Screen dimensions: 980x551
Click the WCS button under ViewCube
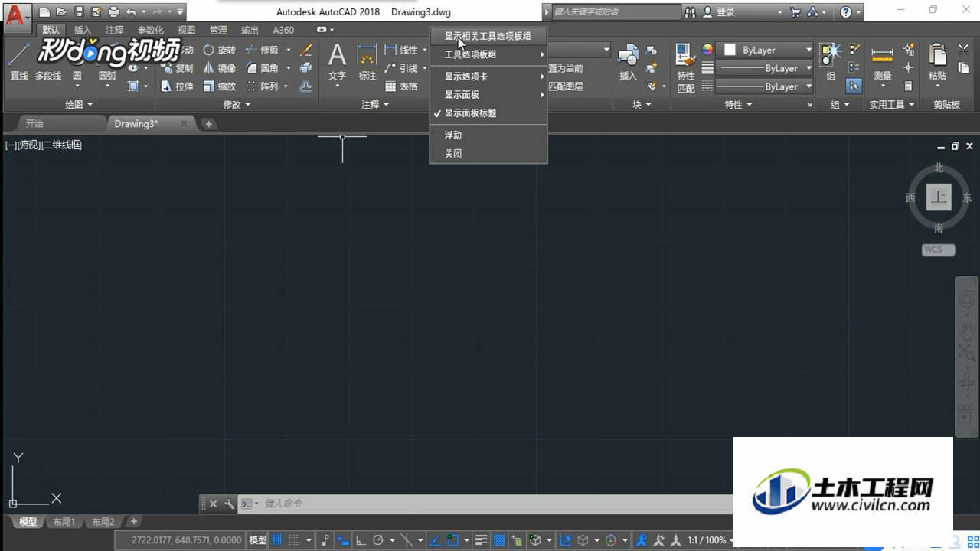pyautogui.click(x=939, y=249)
